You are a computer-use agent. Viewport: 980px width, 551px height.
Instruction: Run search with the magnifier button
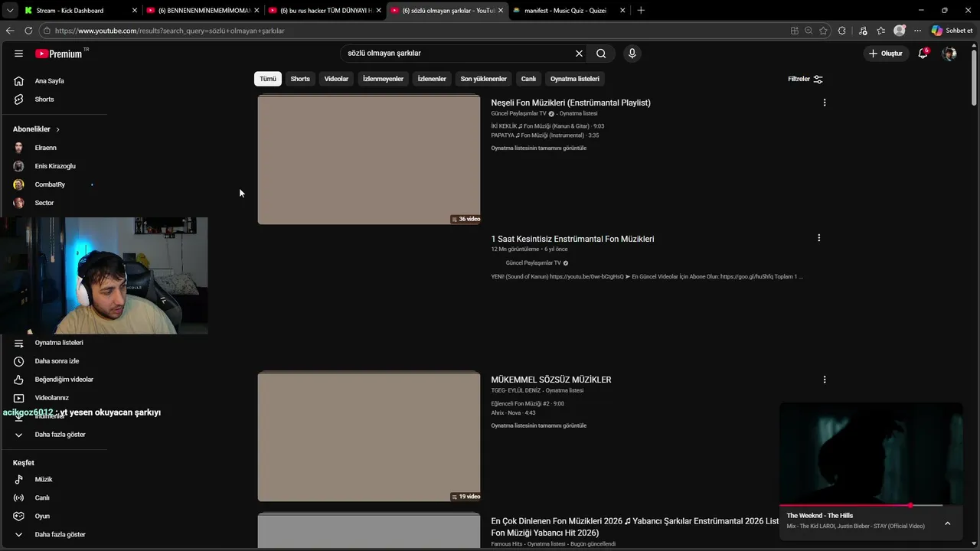point(601,54)
